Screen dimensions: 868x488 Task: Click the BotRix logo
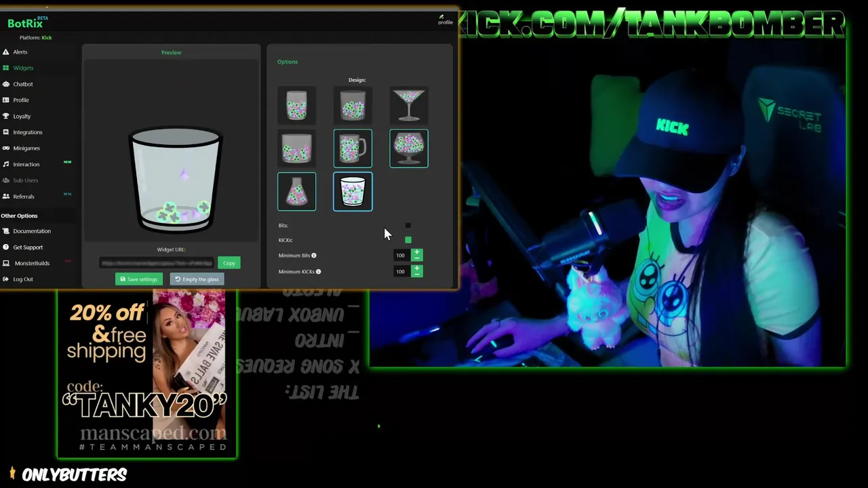click(x=27, y=22)
